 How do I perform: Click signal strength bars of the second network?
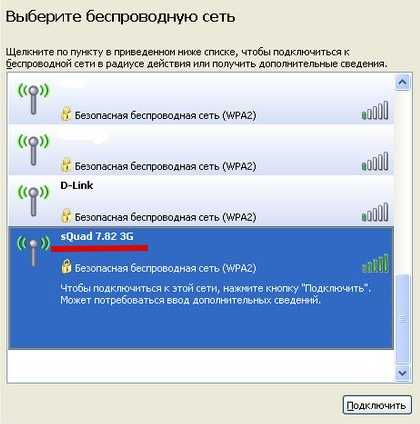click(375, 161)
